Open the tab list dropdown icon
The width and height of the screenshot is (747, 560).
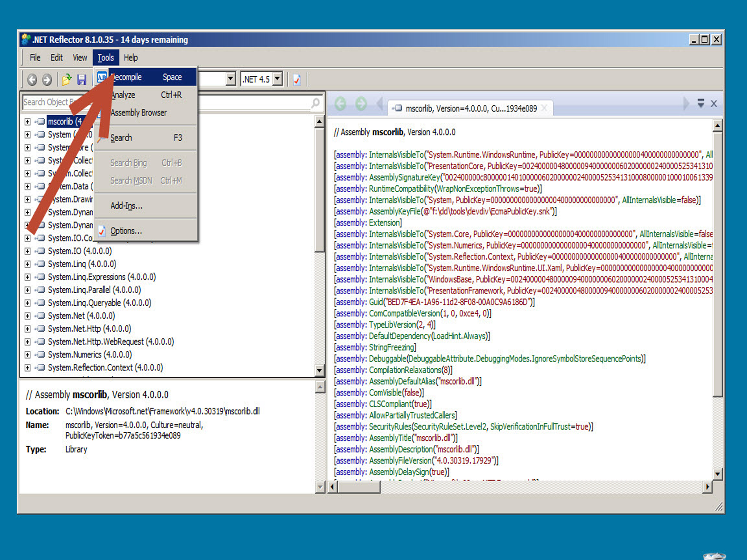(701, 103)
